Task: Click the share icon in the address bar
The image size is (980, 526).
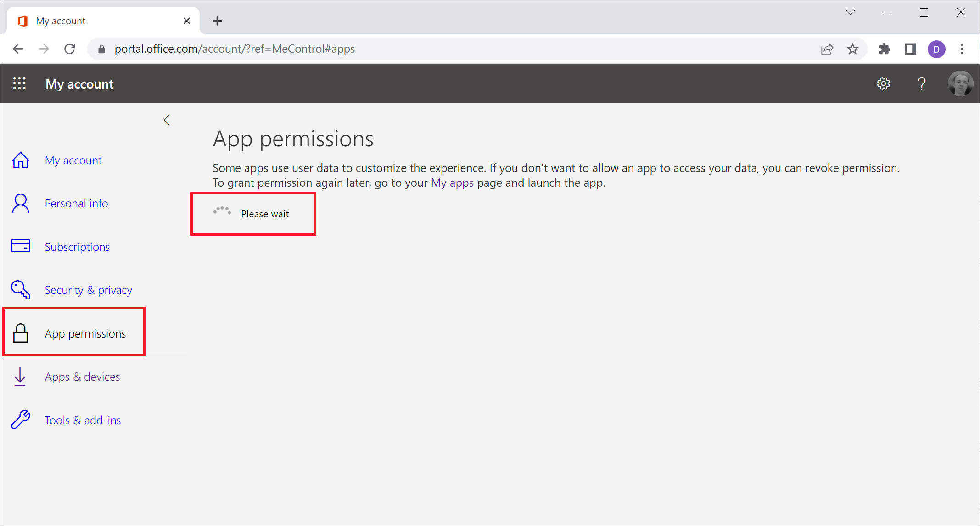Action: (827, 49)
